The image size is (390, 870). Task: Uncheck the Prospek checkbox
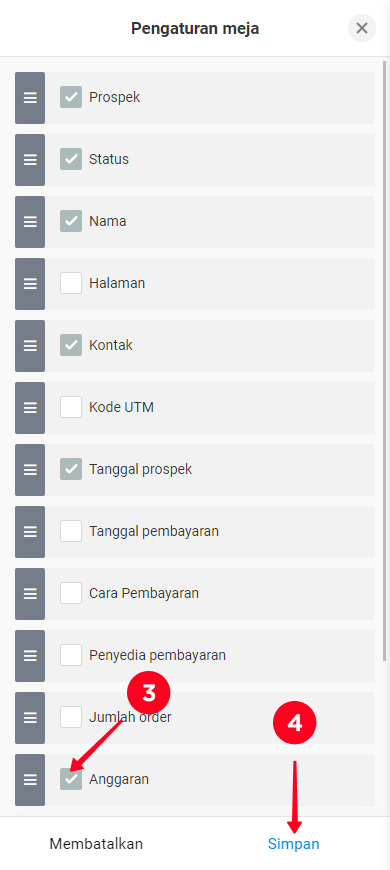click(71, 97)
